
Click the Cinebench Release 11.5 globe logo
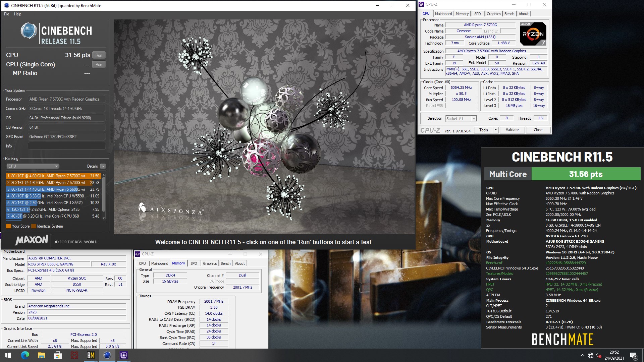(x=29, y=31)
